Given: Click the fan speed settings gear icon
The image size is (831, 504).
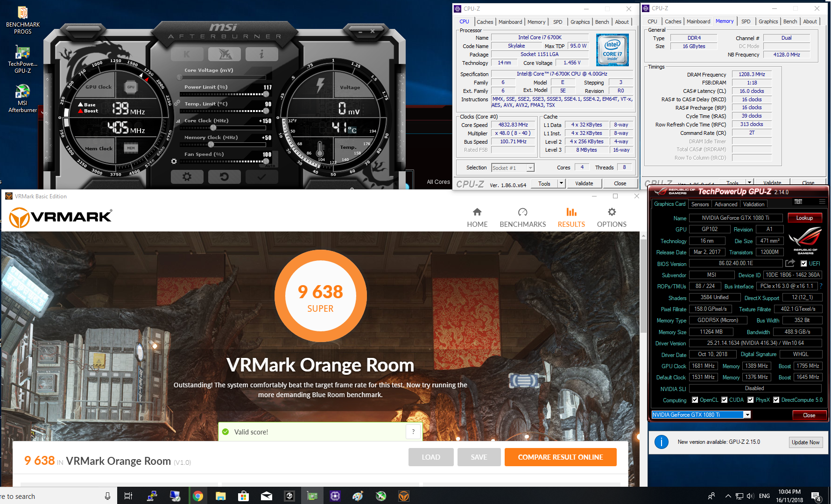Looking at the screenshot, I should point(174,161).
